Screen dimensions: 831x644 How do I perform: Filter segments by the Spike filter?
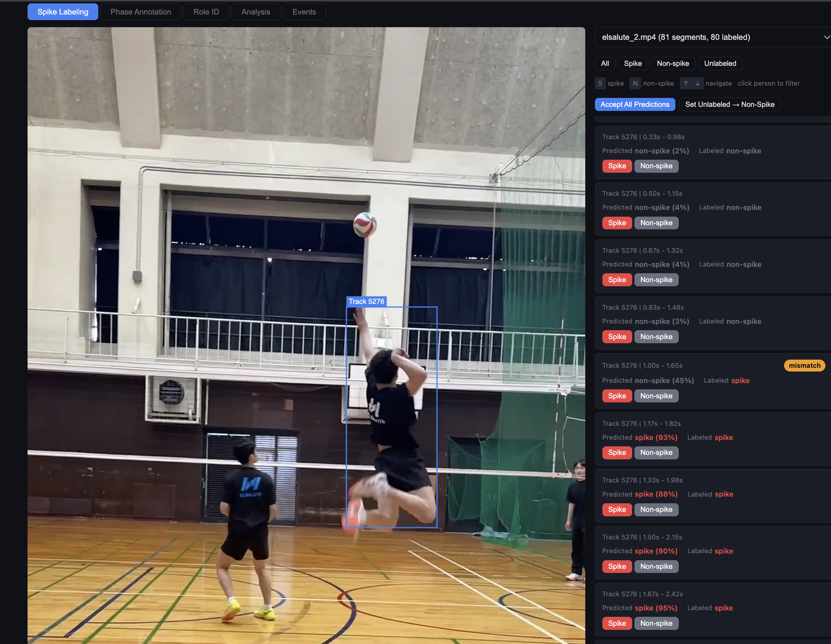(x=633, y=64)
